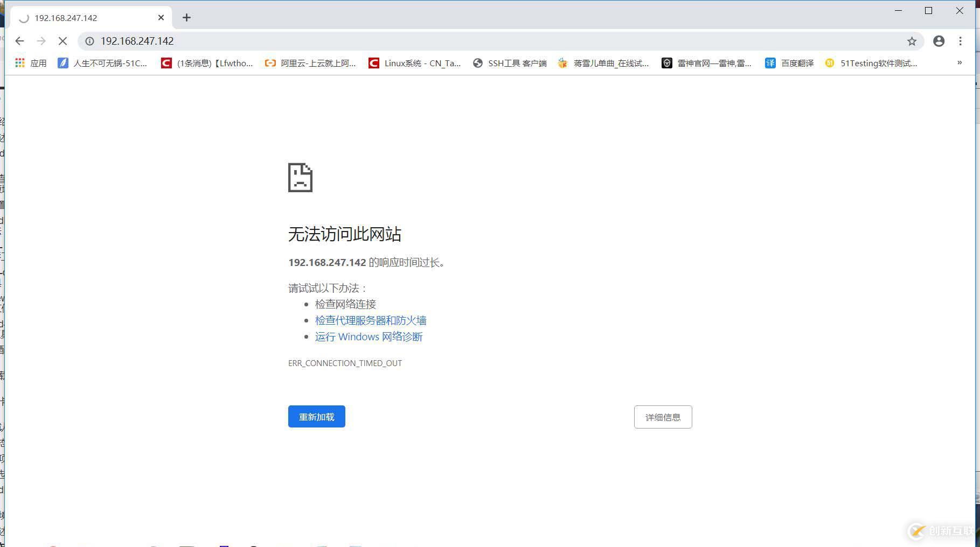Maximize the Chrome window

point(928,11)
